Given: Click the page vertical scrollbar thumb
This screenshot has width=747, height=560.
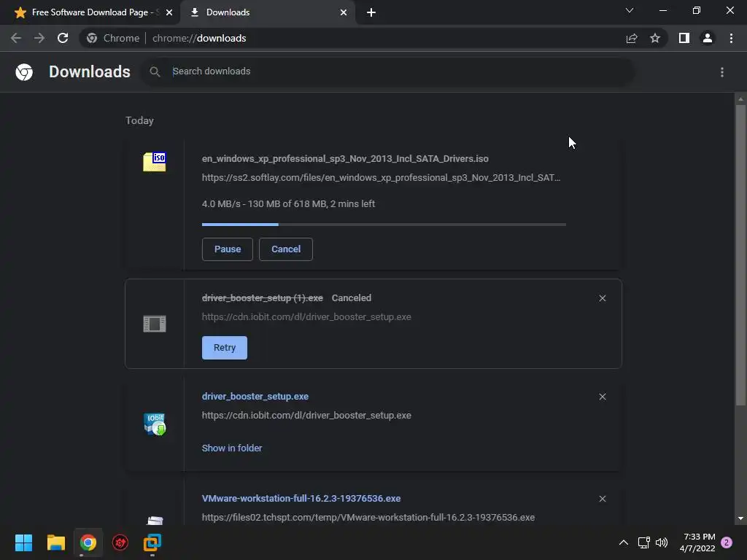Looking at the screenshot, I should [x=740, y=254].
